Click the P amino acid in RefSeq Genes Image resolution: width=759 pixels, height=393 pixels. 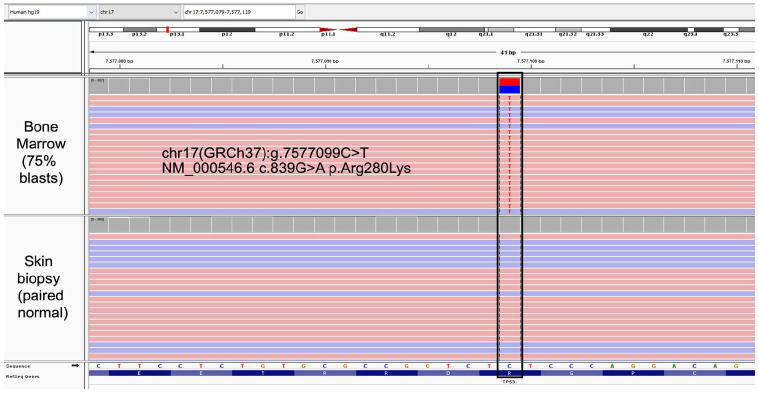633,373
